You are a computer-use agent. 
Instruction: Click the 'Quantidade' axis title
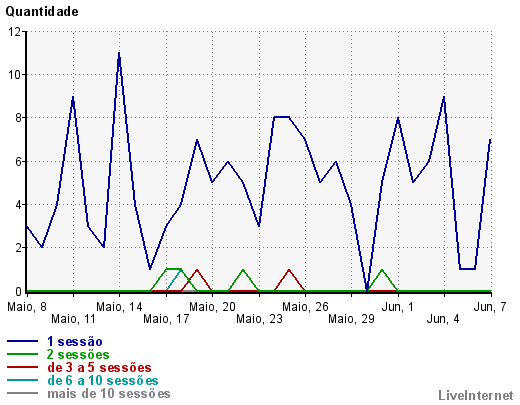42,12
